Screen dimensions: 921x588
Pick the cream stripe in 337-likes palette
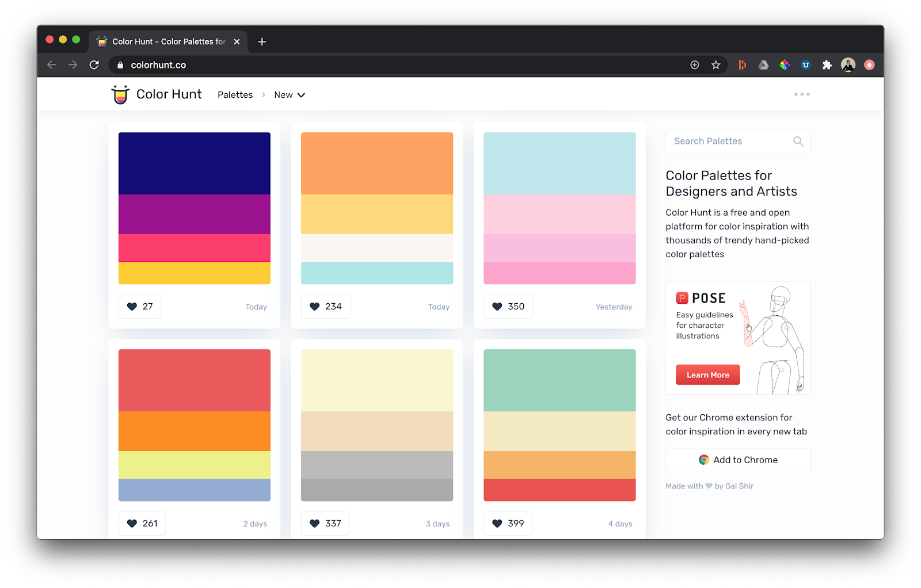click(377, 380)
